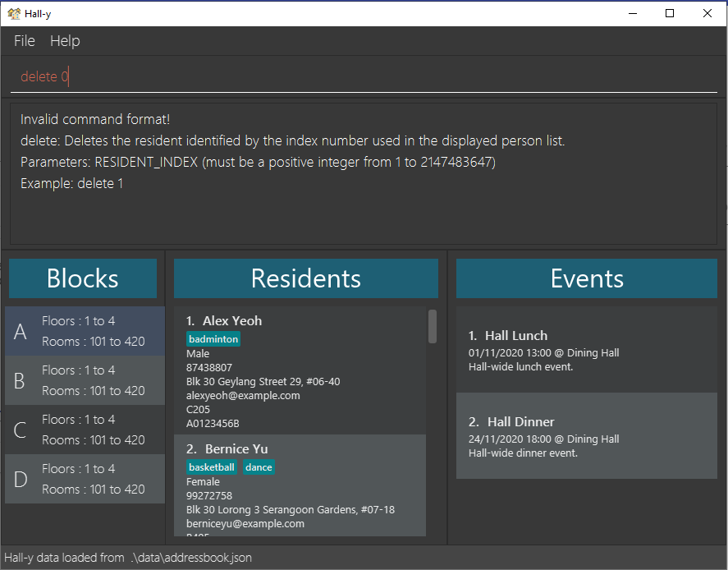This screenshot has height=570, width=728.
Task: Select resident Alex Yeoh's name
Action: point(232,320)
